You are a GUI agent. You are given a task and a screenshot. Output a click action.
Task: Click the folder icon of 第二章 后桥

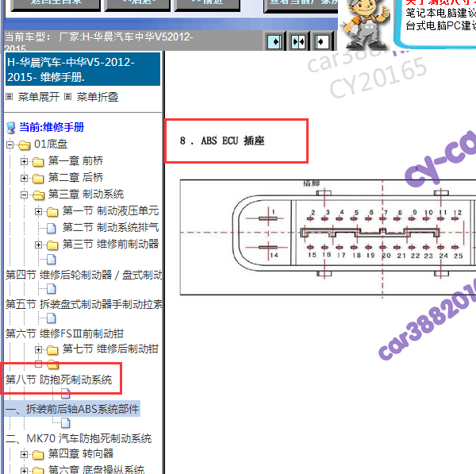point(38,179)
